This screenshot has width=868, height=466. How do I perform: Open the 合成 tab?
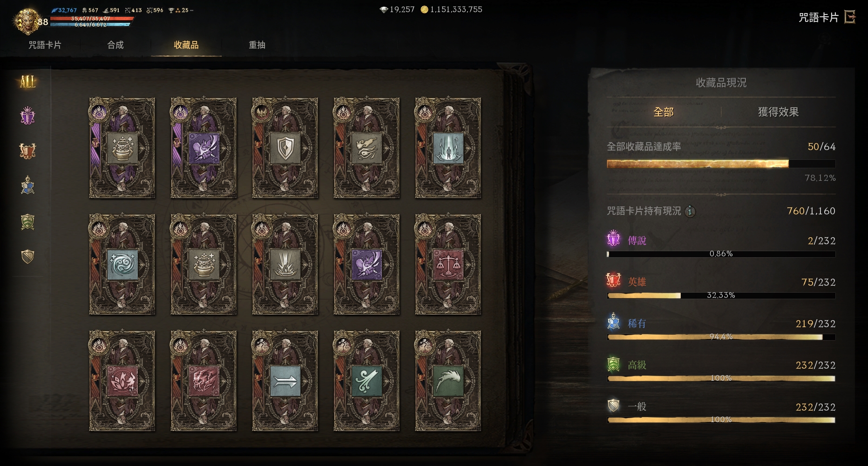(x=115, y=45)
